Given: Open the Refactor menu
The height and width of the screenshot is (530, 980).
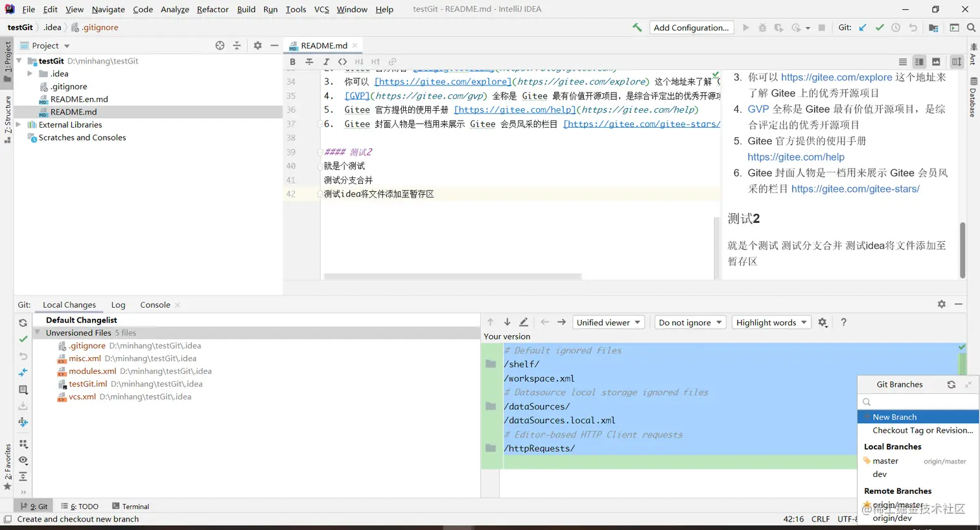Looking at the screenshot, I should click(x=213, y=9).
